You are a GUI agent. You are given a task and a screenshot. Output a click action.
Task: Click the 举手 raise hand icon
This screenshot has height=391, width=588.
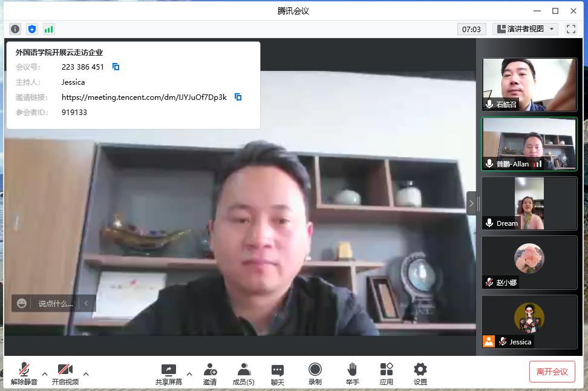point(352,373)
